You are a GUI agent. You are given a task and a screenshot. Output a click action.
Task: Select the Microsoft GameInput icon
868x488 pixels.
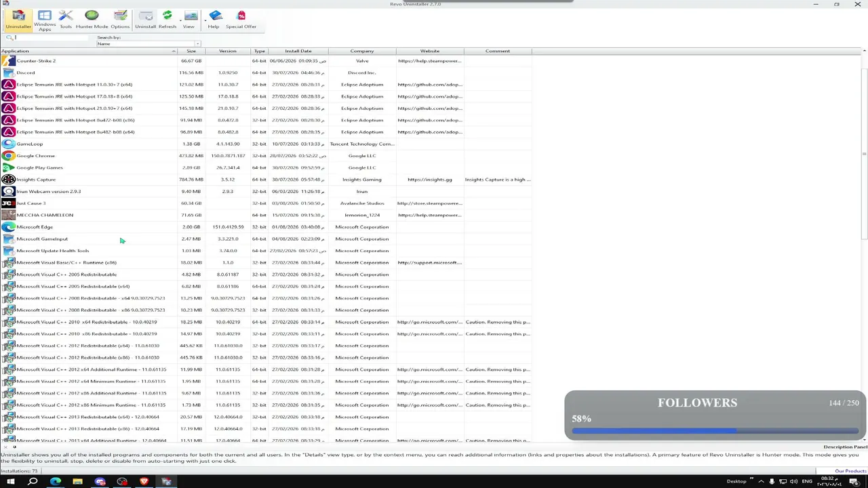[x=8, y=239]
